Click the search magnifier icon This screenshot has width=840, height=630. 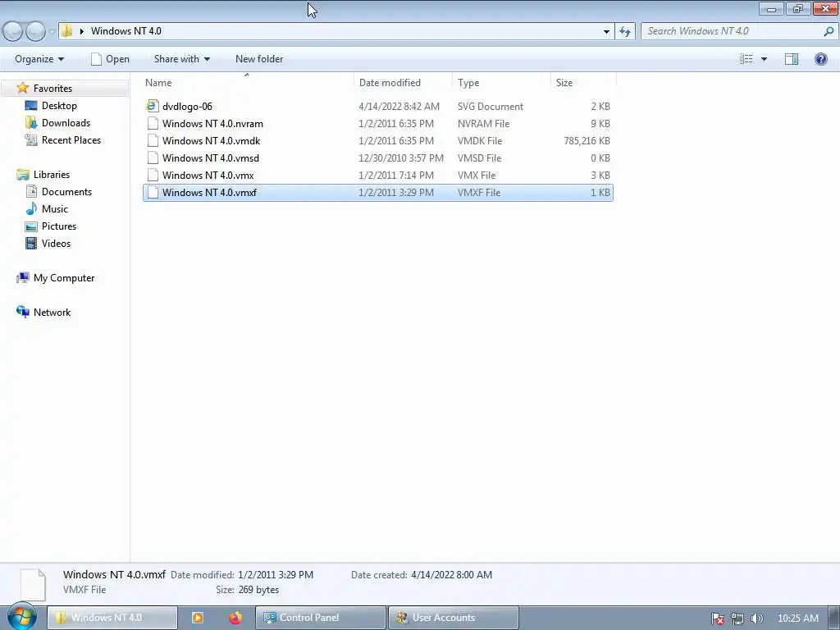(x=829, y=31)
